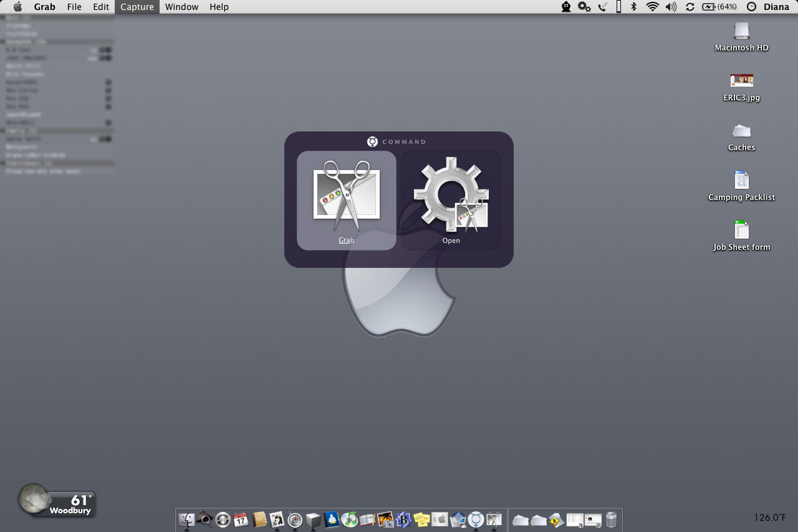Open the Apple menu
Image resolution: width=798 pixels, height=532 pixels.
tap(17, 7)
